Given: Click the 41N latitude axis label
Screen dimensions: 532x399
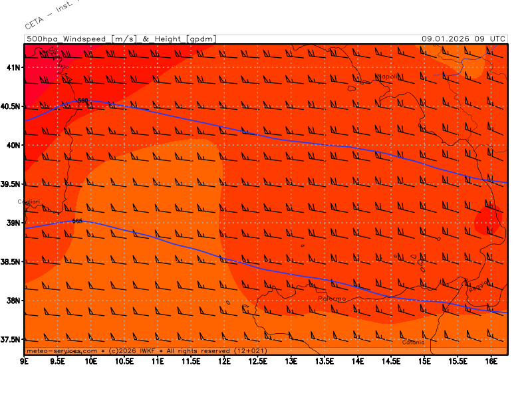Looking at the screenshot, I should [13, 67].
